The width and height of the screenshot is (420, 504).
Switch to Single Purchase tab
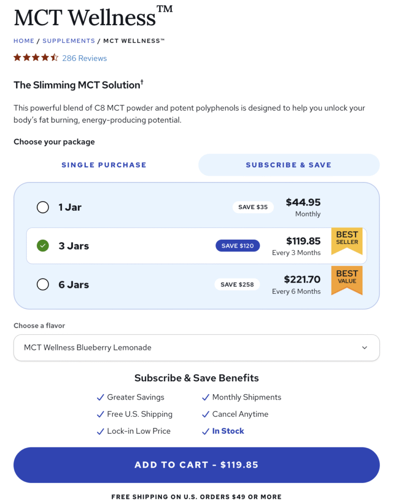tap(104, 165)
